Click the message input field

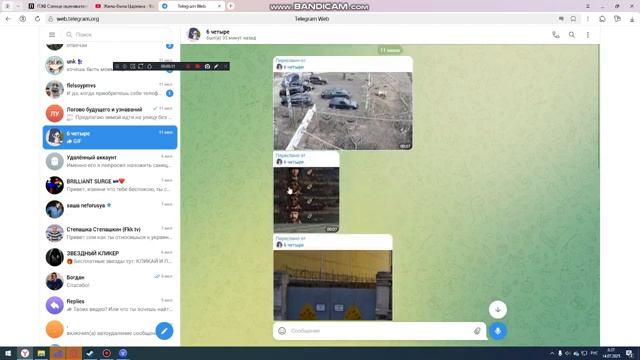pyautogui.click(x=380, y=331)
